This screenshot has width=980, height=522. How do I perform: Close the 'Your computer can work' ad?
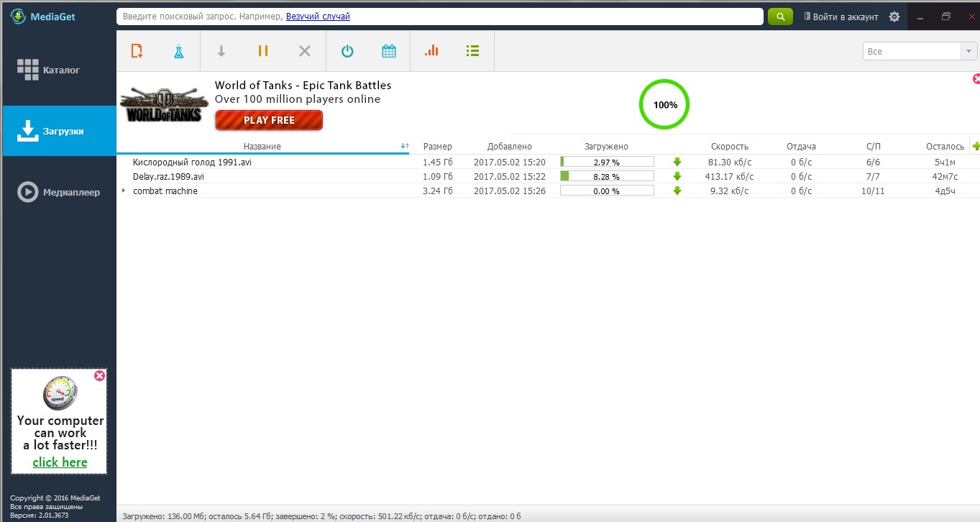click(99, 375)
